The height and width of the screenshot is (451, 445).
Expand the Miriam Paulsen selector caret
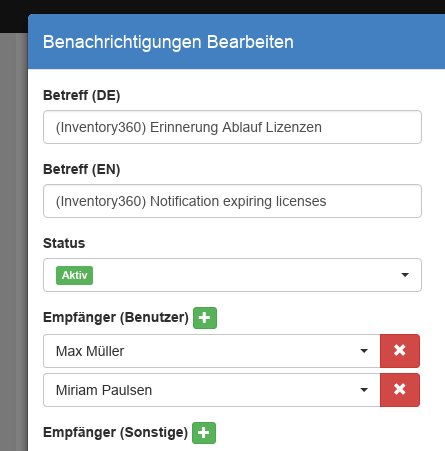[x=364, y=390]
